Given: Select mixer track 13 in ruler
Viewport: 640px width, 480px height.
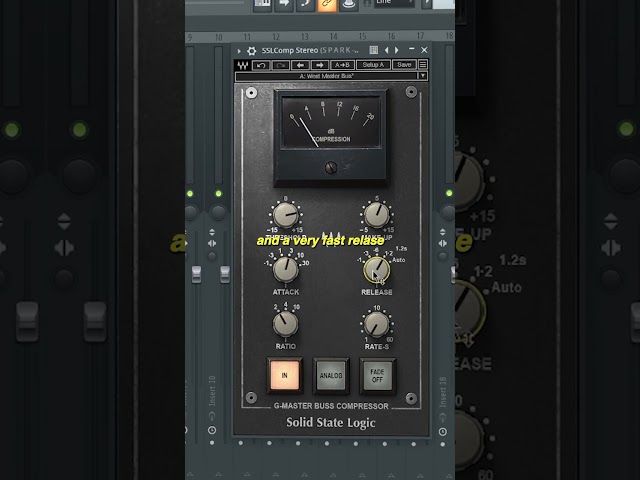Looking at the screenshot, I should (x=305, y=37).
